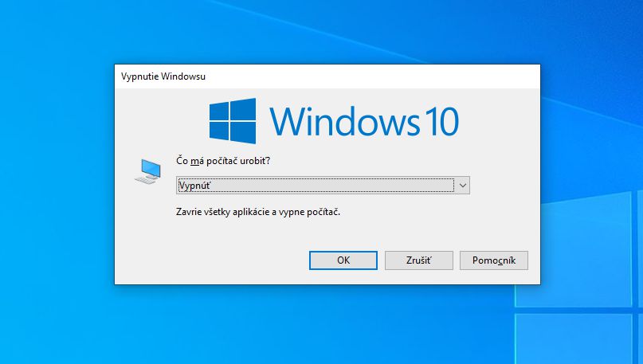Open help via the Pomocník button

point(494,260)
